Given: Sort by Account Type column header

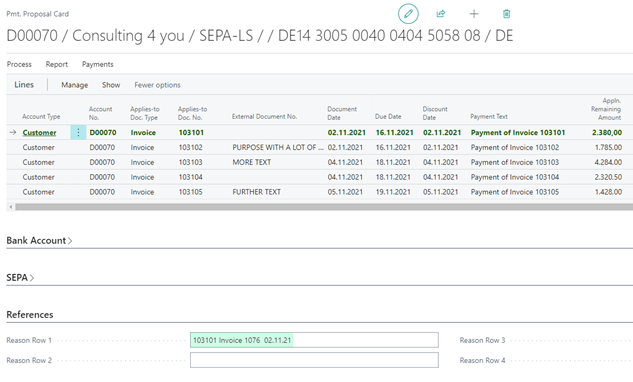Looking at the screenshot, I should [x=41, y=116].
